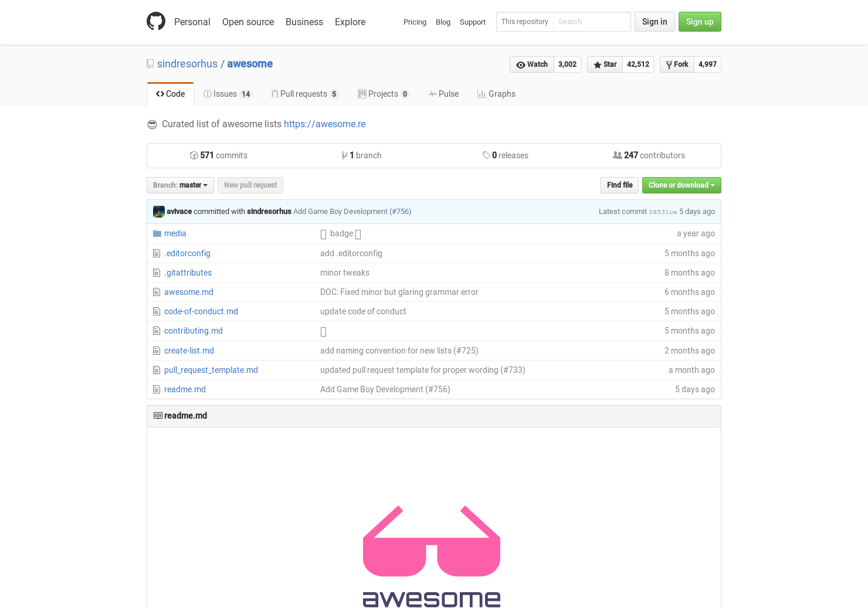868x608 pixels.
Task: Open Personal in top navigation
Action: [x=192, y=22]
